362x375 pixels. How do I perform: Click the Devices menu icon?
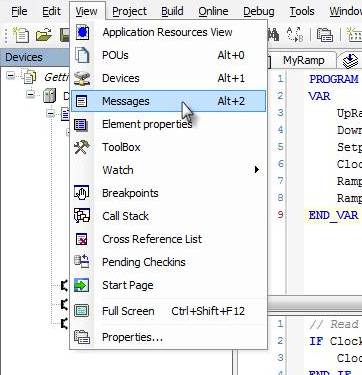pos(82,78)
